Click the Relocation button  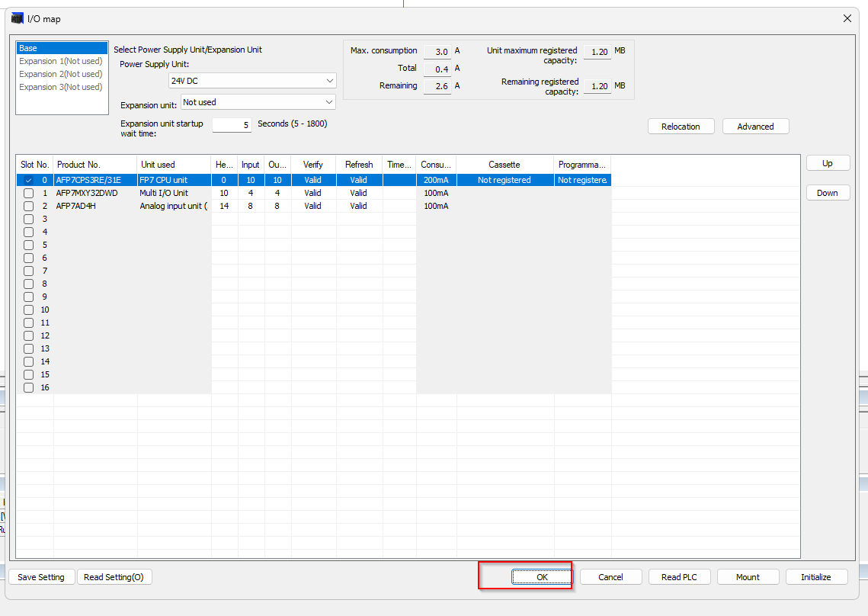681,127
